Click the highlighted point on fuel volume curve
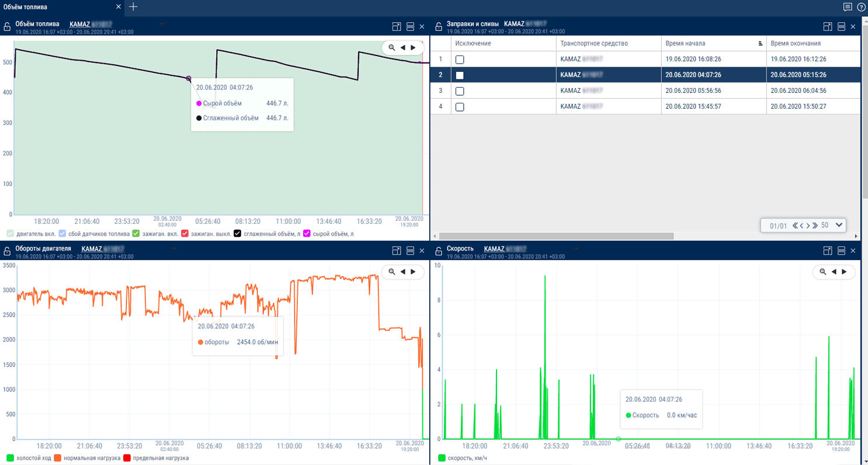Screen dimensions: 868x465 188,78
